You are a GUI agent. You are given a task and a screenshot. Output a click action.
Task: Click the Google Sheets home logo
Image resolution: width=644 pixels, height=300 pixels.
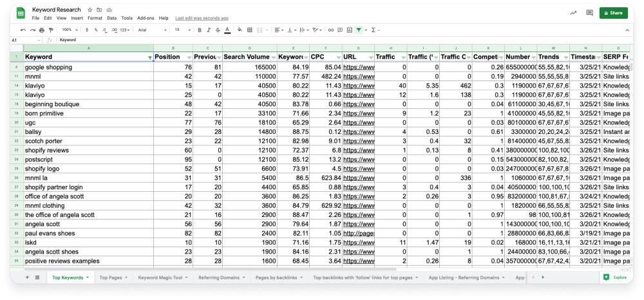(x=21, y=13)
